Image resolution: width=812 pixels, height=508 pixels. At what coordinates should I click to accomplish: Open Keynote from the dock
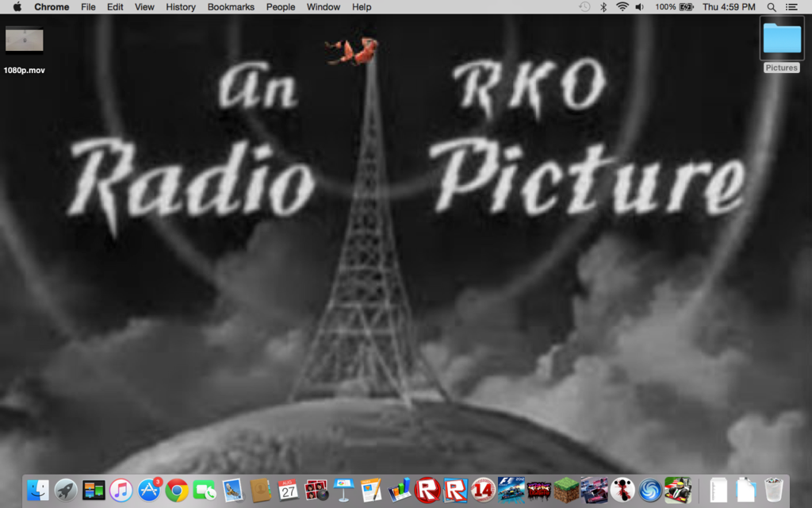343,490
